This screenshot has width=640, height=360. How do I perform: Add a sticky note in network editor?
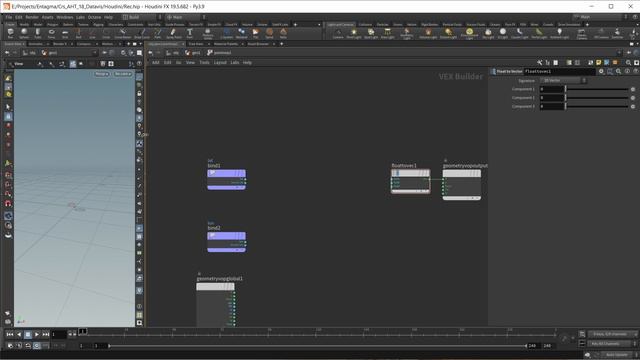click(x=598, y=62)
